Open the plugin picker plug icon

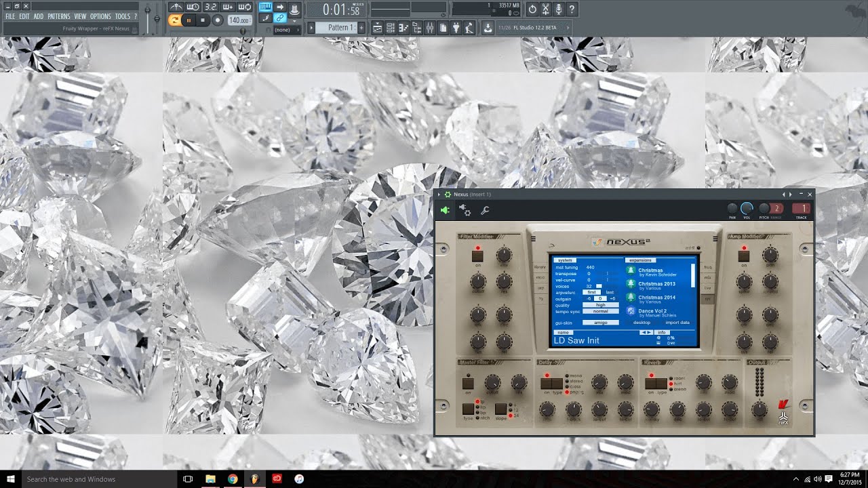click(x=456, y=28)
